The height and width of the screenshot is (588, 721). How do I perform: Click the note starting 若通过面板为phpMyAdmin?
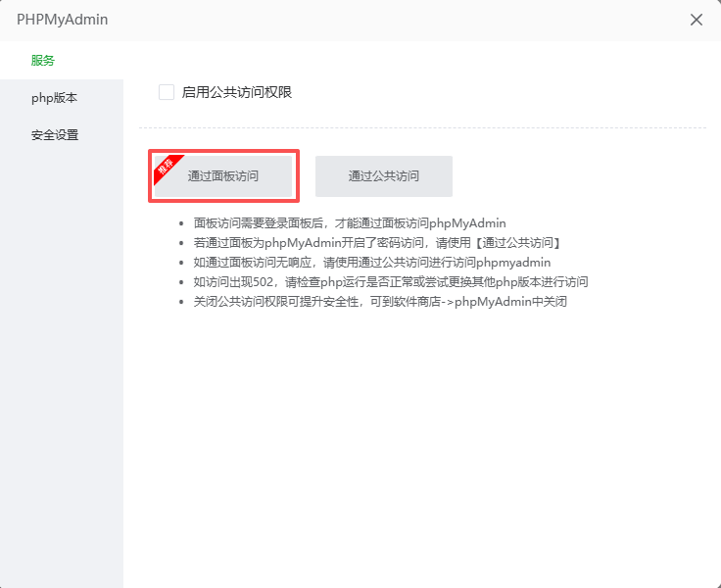(x=377, y=243)
